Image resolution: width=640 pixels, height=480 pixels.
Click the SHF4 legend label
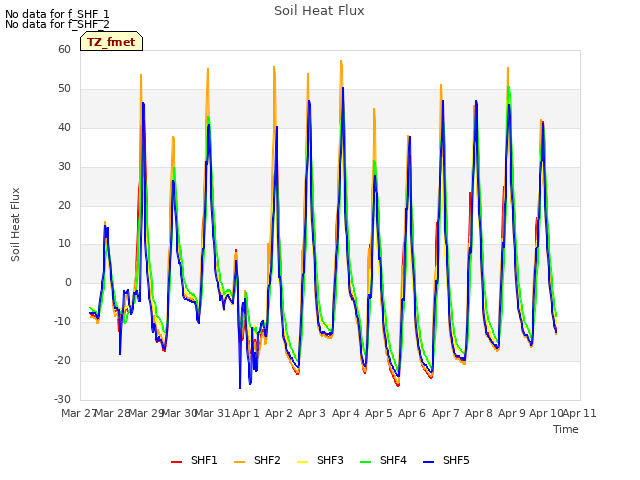[393, 460]
